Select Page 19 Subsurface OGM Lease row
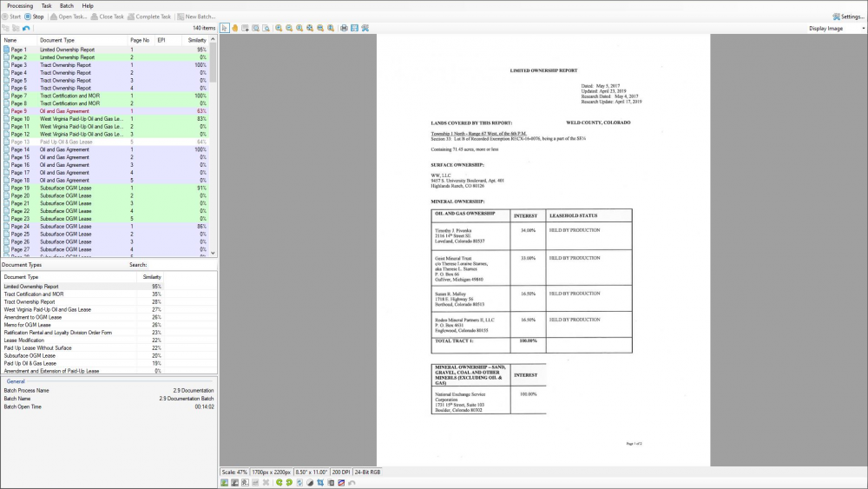 tap(105, 188)
